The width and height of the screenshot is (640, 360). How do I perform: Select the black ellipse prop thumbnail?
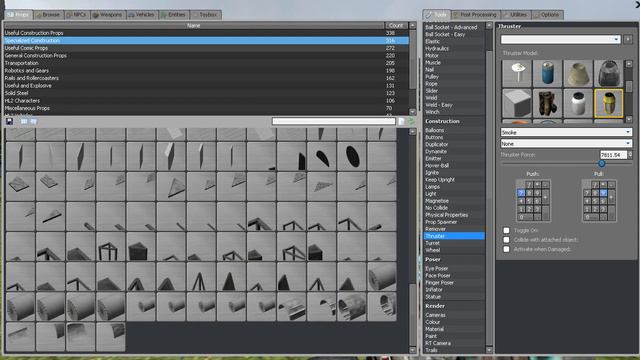[351, 156]
